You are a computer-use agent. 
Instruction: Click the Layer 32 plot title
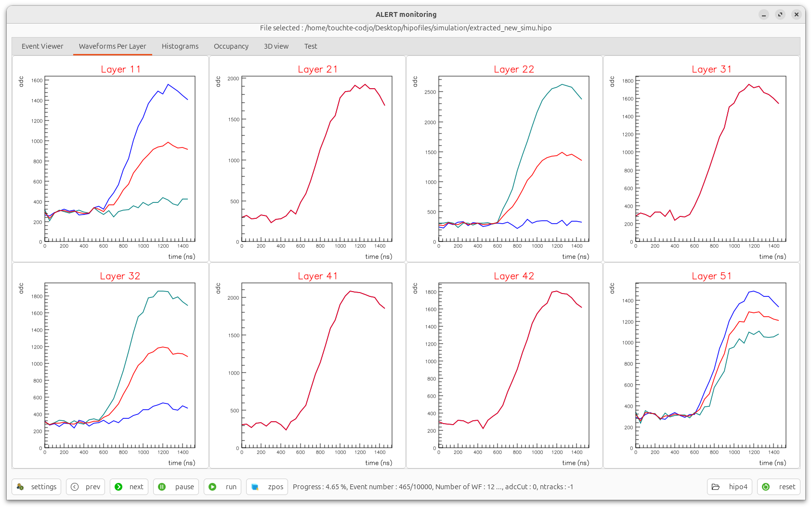click(120, 276)
